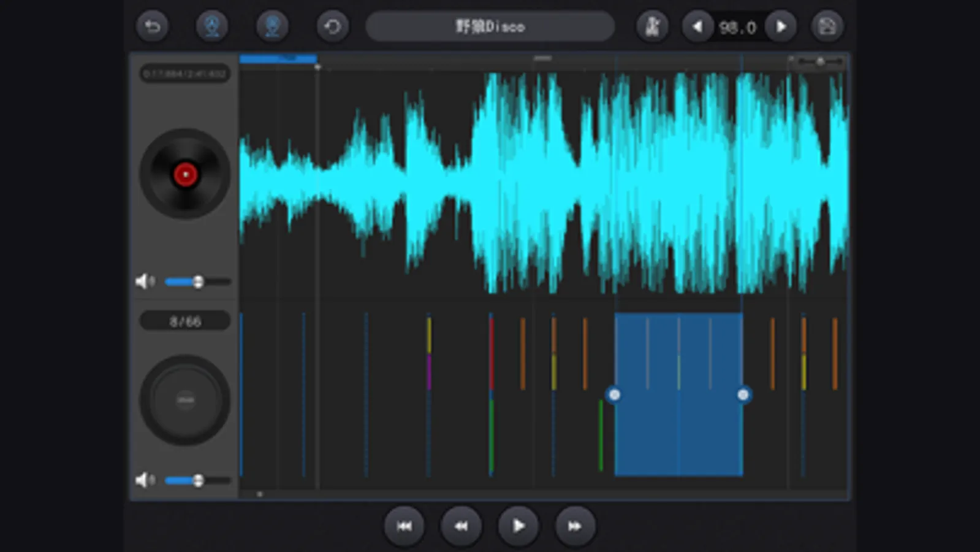The image size is (980, 552).
Task: Fast forward the track
Action: pos(575,526)
